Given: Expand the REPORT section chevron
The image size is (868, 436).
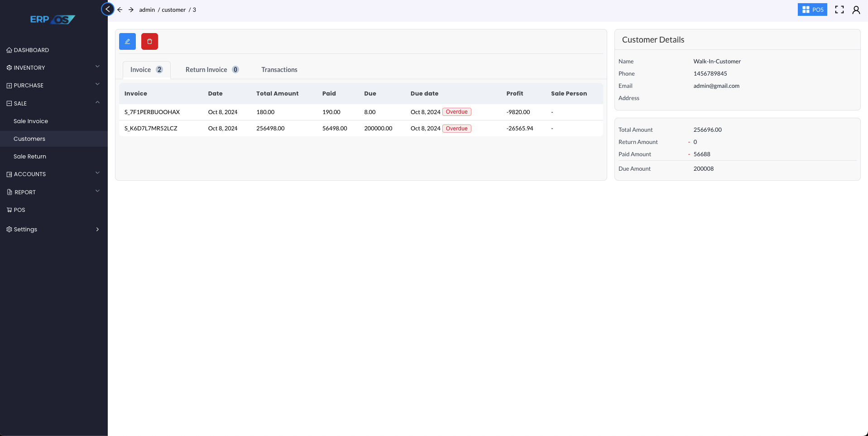Looking at the screenshot, I should coord(97,191).
